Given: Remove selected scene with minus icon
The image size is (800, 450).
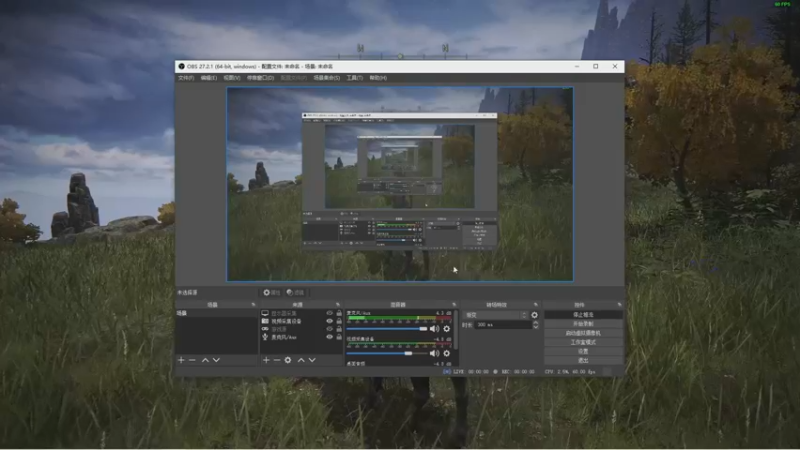Looking at the screenshot, I should click(x=192, y=360).
